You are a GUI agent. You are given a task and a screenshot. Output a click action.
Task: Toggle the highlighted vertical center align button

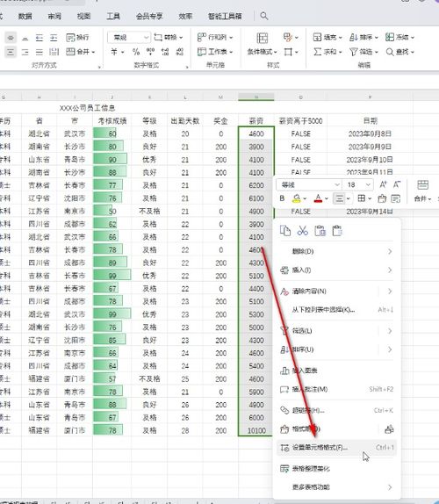point(11,38)
